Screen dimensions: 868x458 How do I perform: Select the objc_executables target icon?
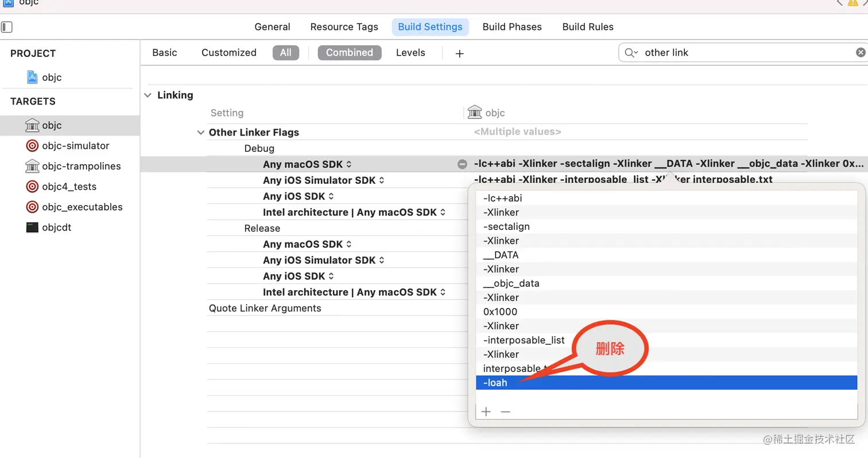pyautogui.click(x=32, y=207)
